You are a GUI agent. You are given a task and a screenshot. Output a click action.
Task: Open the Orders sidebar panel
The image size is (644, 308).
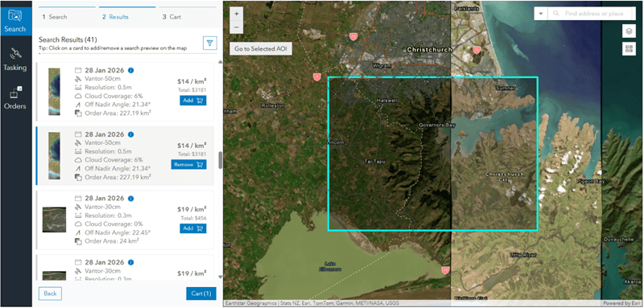(x=15, y=97)
